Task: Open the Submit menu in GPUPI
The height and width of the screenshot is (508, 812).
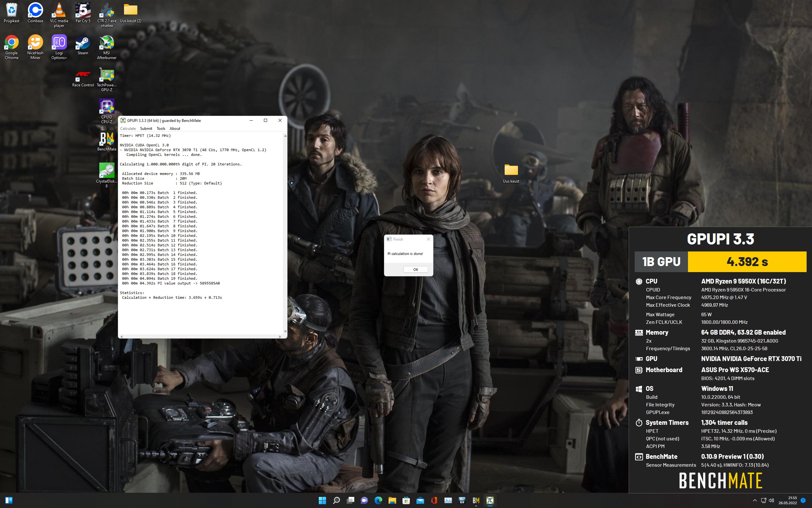Action: pos(146,128)
